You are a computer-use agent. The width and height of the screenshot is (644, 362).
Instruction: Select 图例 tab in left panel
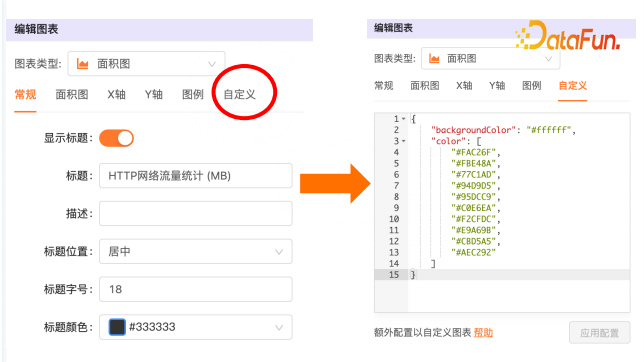coord(193,95)
